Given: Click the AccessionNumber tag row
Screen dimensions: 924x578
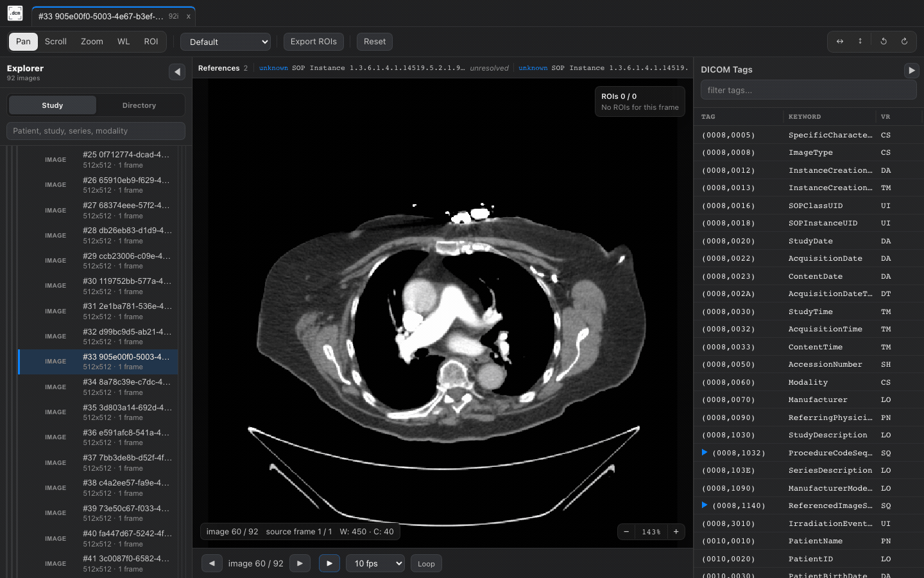Looking at the screenshot, I should click(x=809, y=364).
